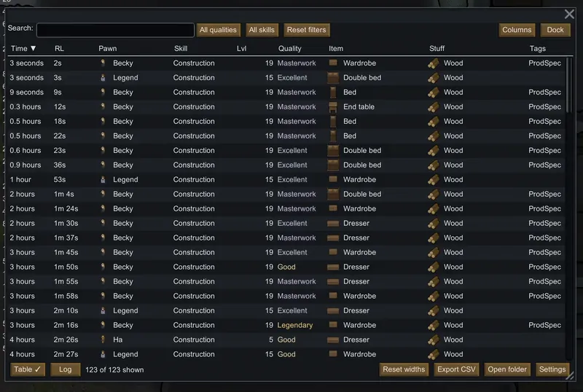Viewport: 583px width, 392px height.
Task: Switch to the Log view
Action: pos(66,369)
